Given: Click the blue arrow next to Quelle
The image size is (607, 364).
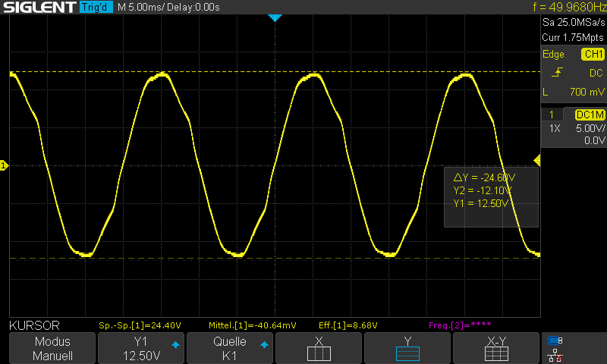Looking at the screenshot, I should (x=264, y=344).
